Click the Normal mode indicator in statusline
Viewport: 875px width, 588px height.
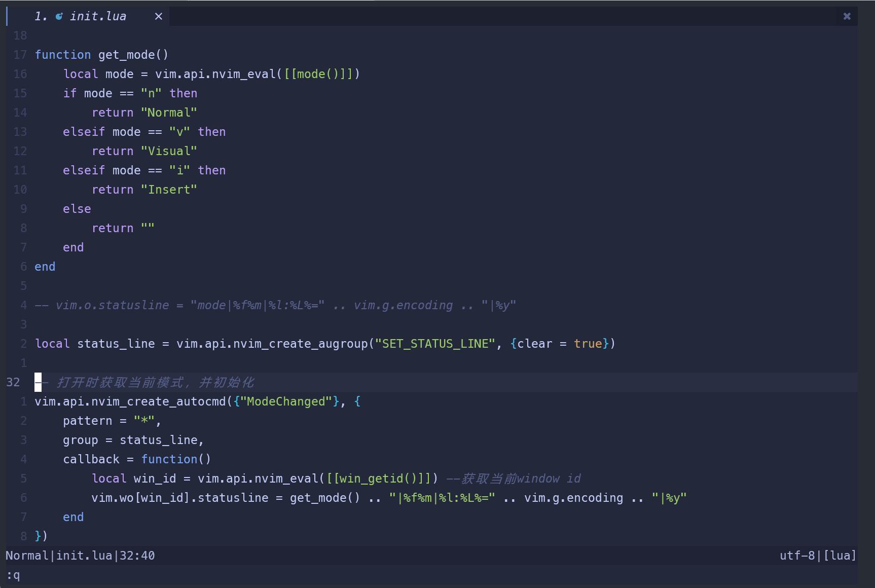pos(27,556)
